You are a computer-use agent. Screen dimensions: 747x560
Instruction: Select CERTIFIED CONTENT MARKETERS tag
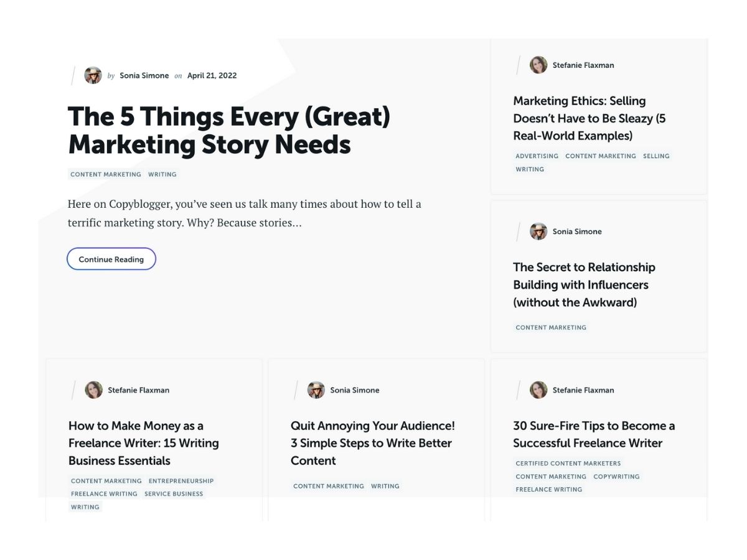tap(568, 464)
